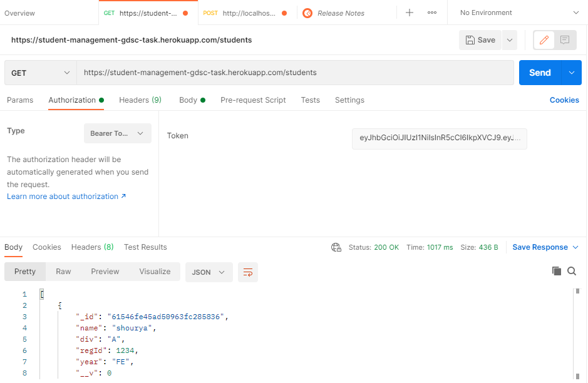Viewport: 588px width, 383px height.
Task: Switch to the GET student request tab
Action: point(148,13)
